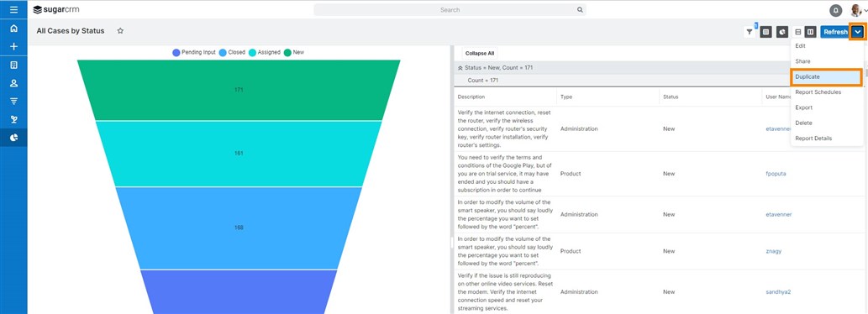Open the report filter icon

click(750, 32)
